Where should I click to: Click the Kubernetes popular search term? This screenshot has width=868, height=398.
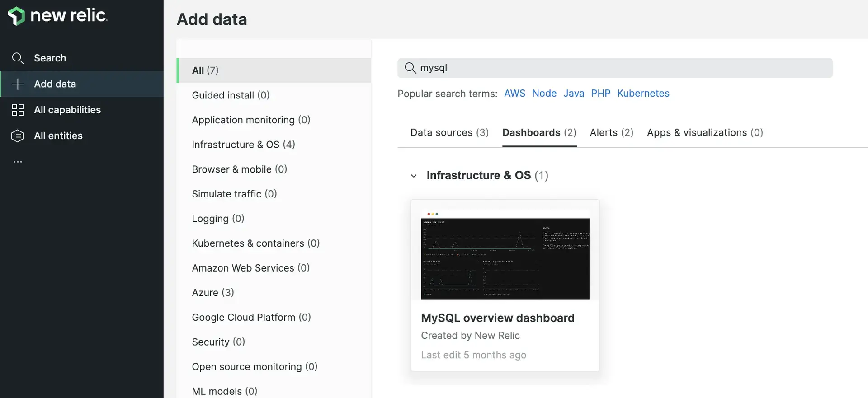coord(643,94)
